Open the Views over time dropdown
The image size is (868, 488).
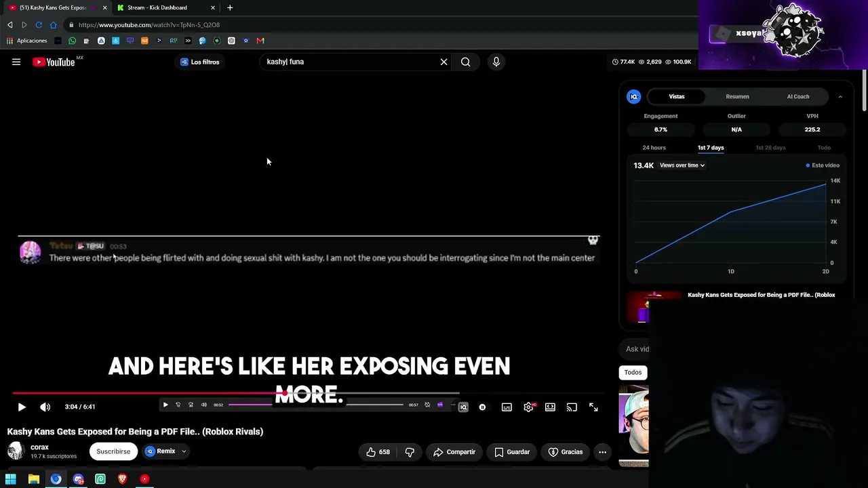682,165
